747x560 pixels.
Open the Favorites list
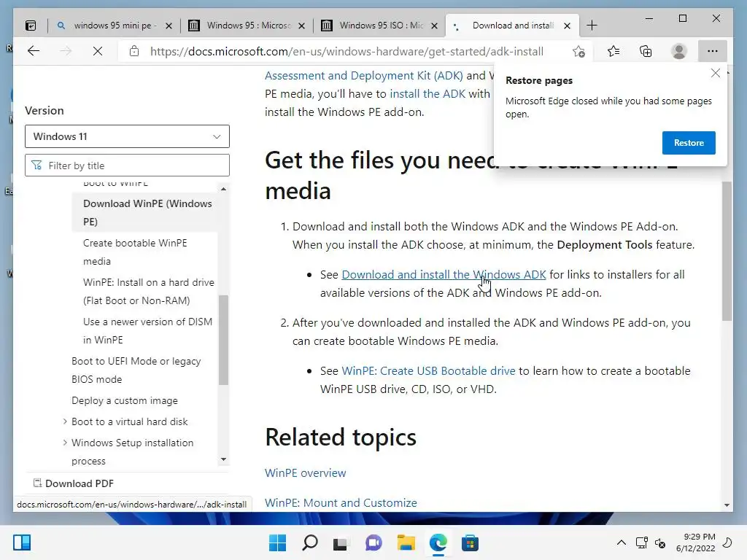614,51
